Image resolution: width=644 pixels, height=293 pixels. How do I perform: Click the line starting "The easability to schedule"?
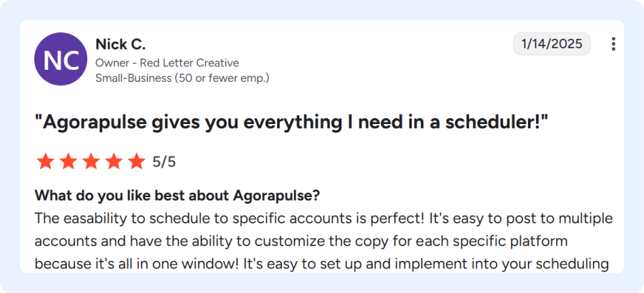(323, 219)
